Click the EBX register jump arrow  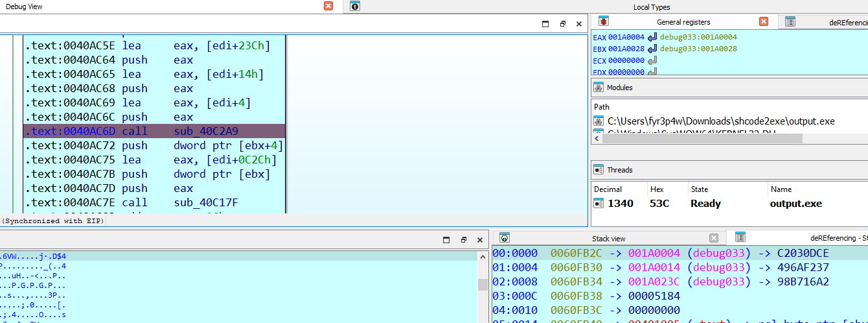point(652,49)
